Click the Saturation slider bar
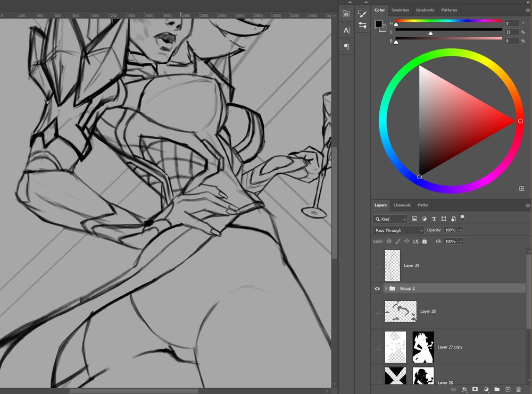 [x=449, y=30]
